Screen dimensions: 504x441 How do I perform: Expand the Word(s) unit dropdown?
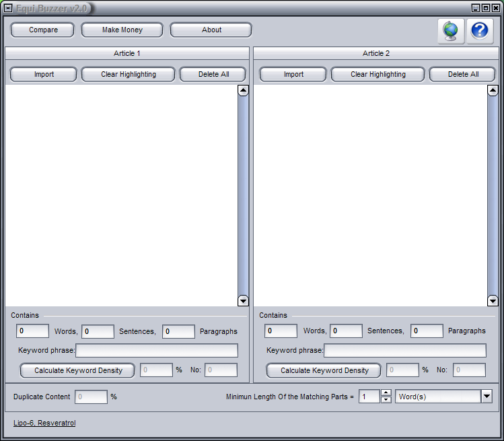(x=487, y=397)
